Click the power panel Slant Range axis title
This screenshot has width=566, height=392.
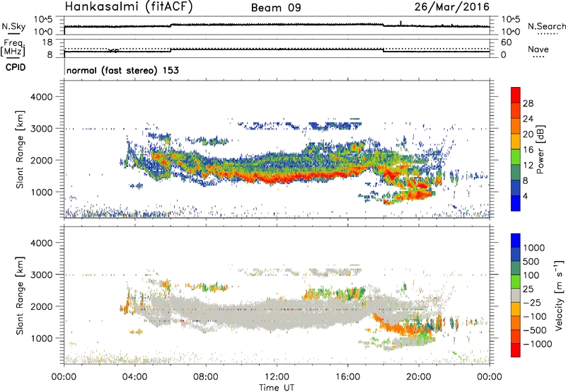click(x=20, y=149)
